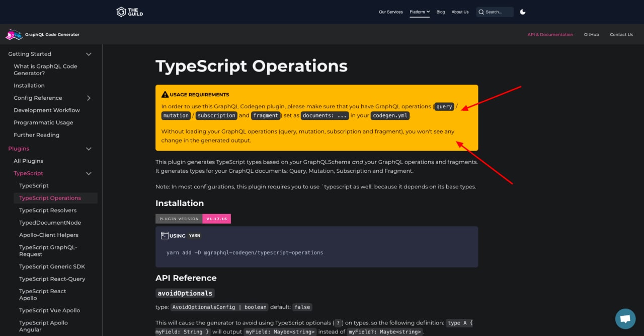Click the avoidOptionals heading
The width and height of the screenshot is (644, 336).
coord(185,293)
